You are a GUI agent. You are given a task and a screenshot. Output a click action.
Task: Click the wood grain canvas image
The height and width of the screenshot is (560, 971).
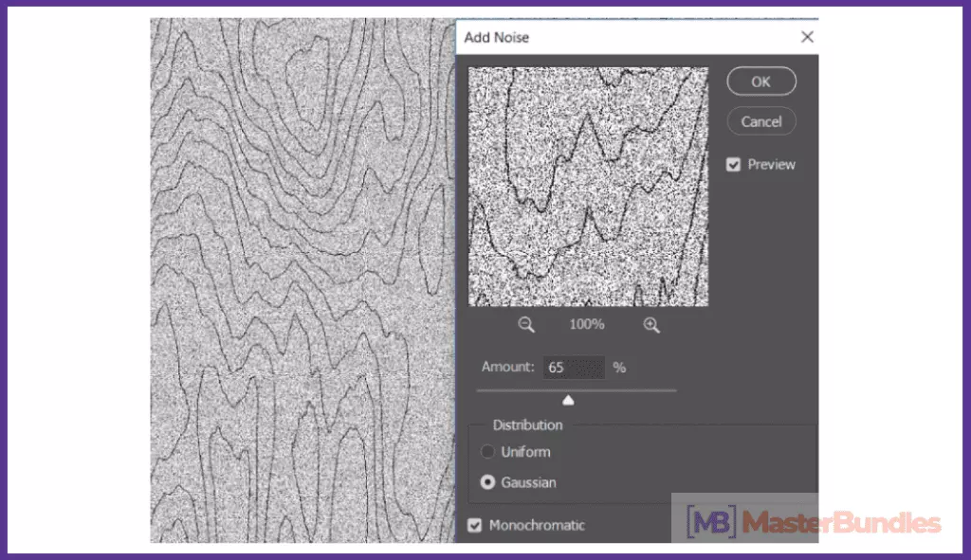[x=302, y=280]
